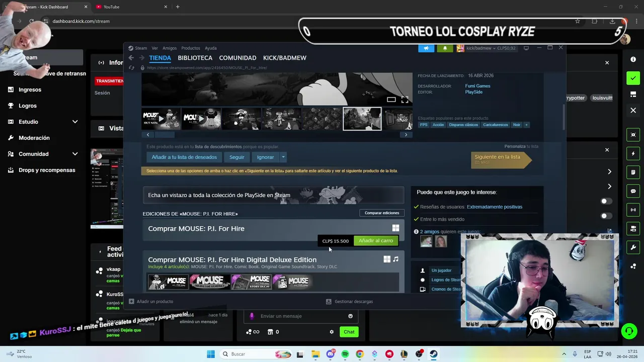Screen dimensions: 644x362
Task: Click Añadir un producto in Steam footer
Action: 151,302
